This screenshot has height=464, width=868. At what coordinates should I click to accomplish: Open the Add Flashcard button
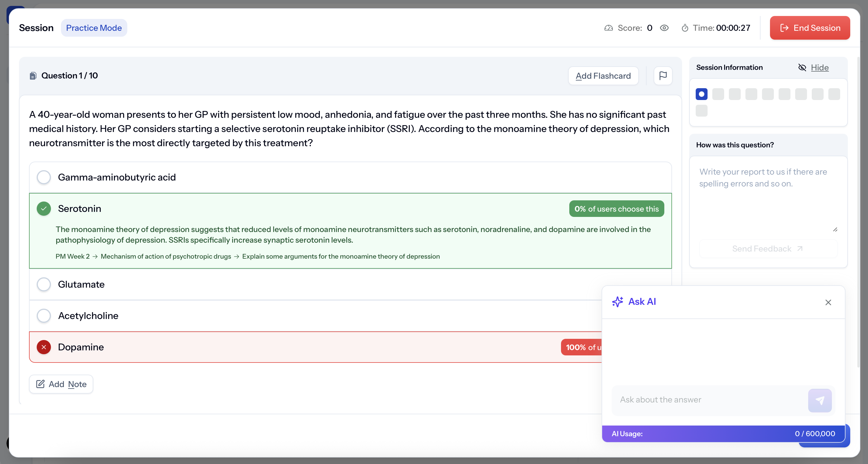[x=603, y=76]
